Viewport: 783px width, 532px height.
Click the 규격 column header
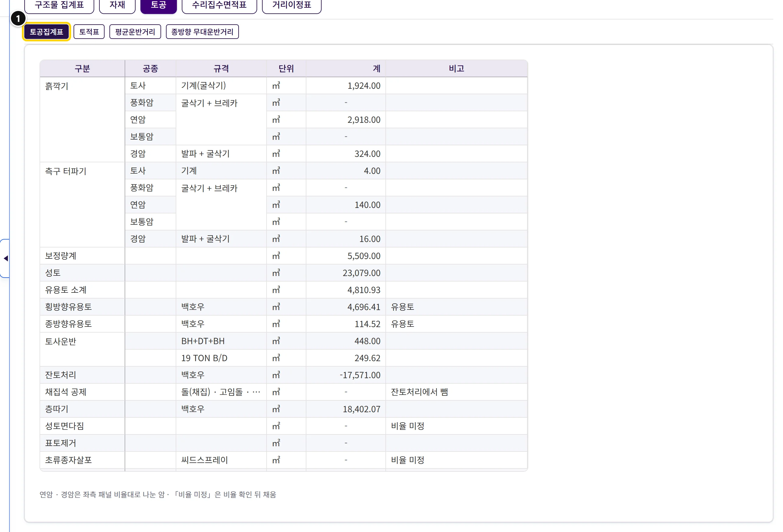tap(221, 69)
